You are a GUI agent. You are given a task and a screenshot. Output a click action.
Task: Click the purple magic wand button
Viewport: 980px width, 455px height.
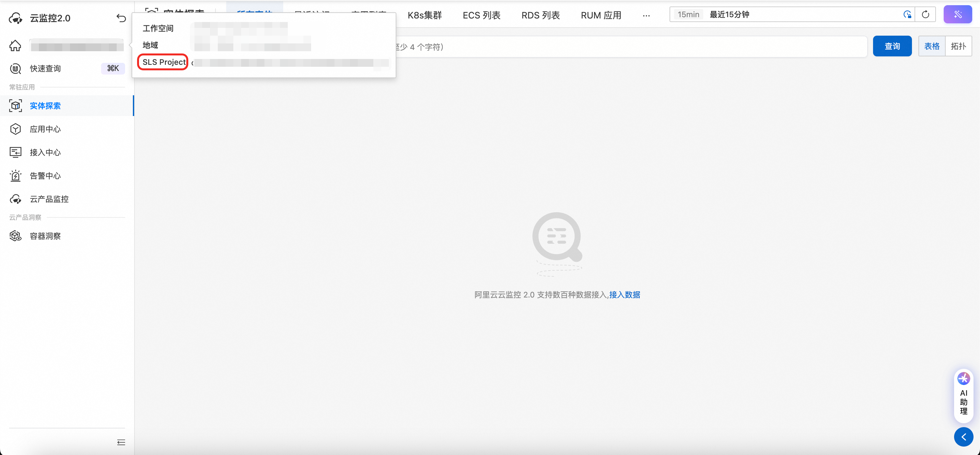(958, 15)
